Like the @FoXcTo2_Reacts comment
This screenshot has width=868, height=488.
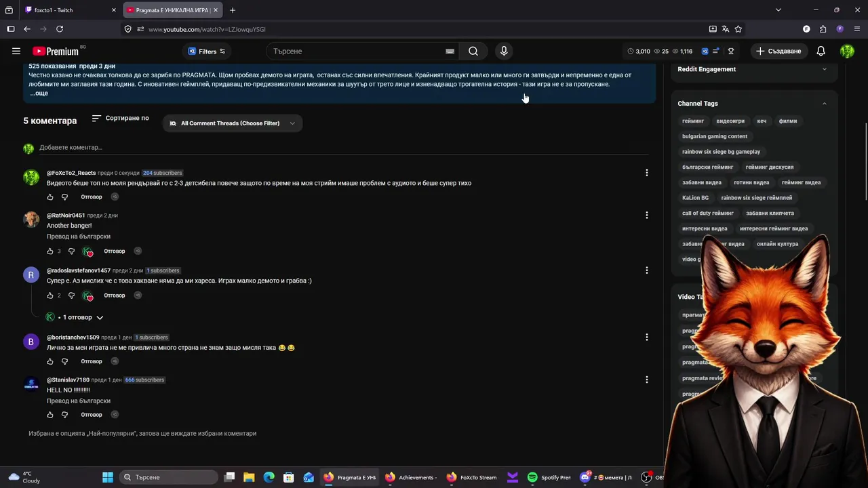click(x=50, y=197)
